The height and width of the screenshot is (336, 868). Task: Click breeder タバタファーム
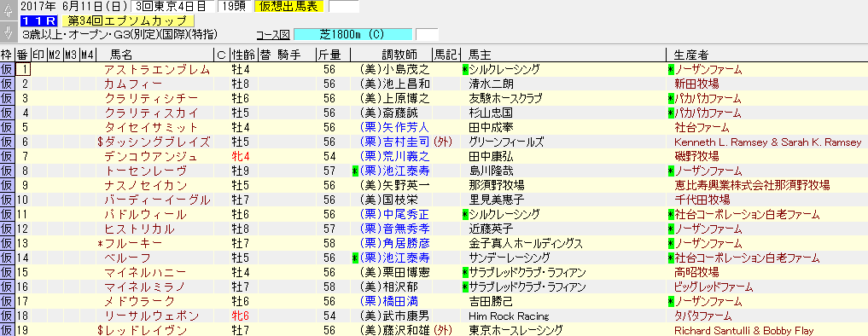702,316
